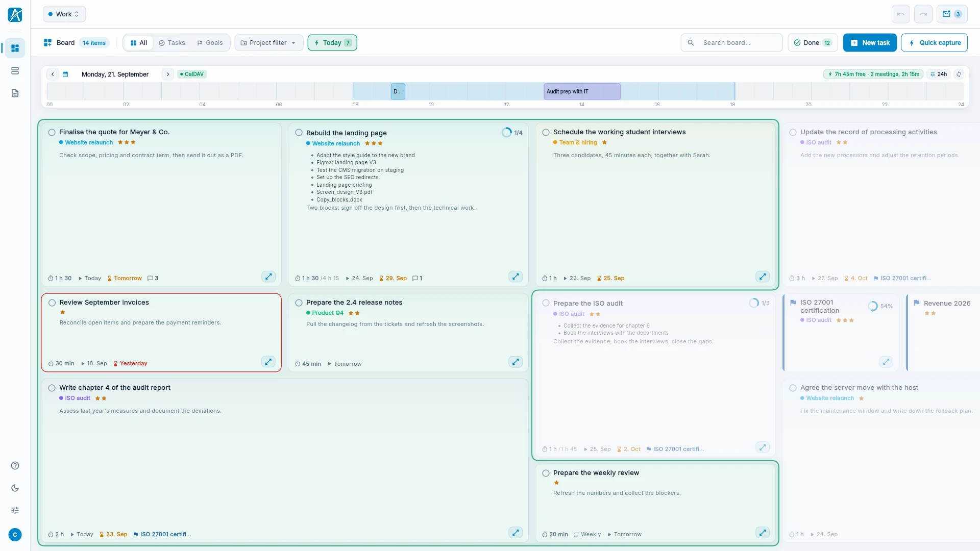Click the undo arrow button
980x551 pixels.
[x=900, y=14]
